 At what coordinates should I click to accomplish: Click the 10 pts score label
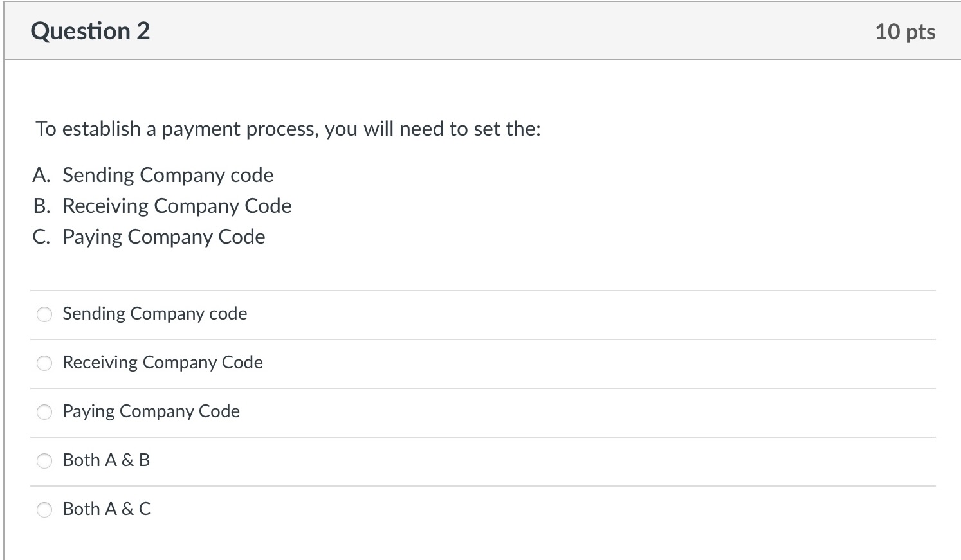[x=905, y=32]
